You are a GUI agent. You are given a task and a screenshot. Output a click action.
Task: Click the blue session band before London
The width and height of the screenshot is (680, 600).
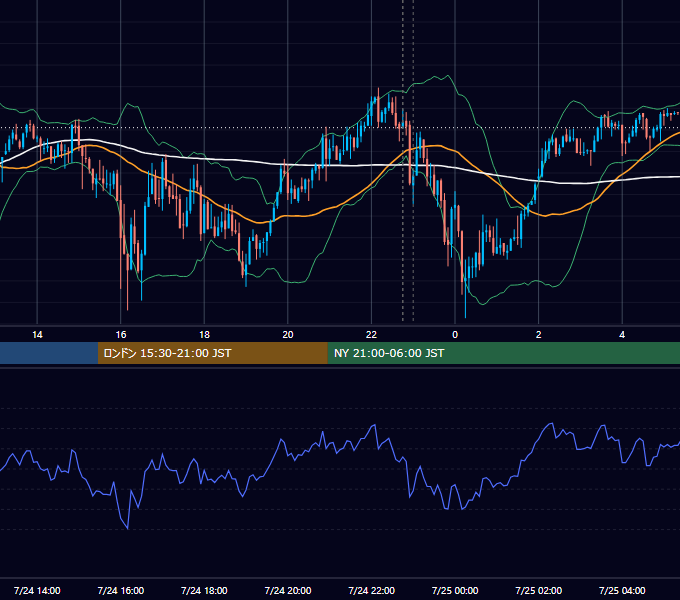click(x=49, y=353)
